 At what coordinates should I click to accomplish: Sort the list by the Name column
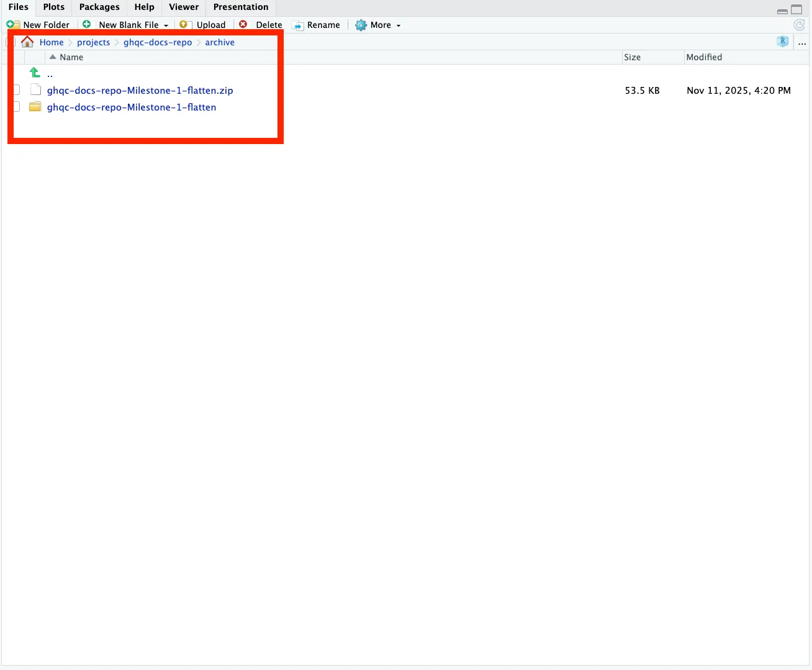pos(71,57)
